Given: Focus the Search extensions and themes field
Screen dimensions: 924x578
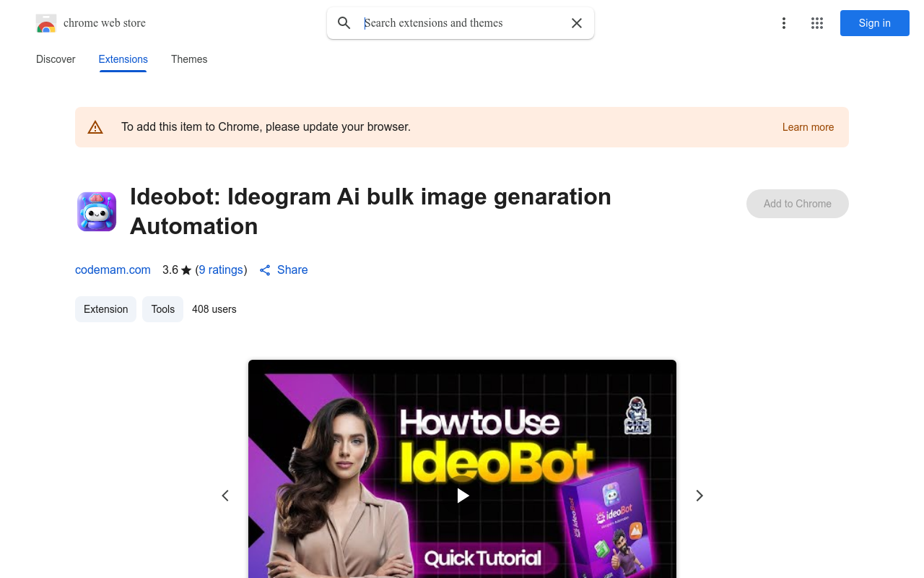Looking at the screenshot, I should (x=461, y=23).
